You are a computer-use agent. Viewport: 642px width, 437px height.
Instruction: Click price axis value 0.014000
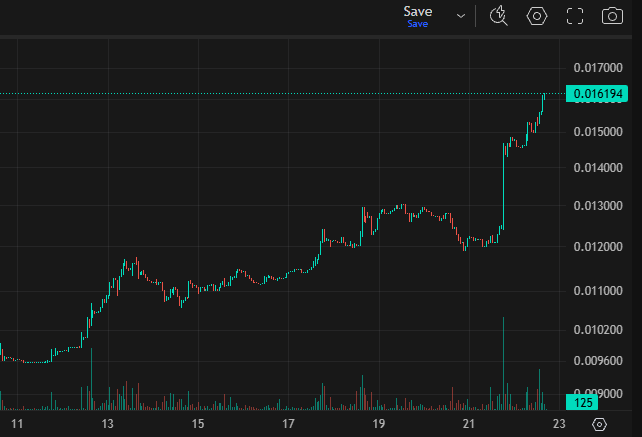(598, 168)
